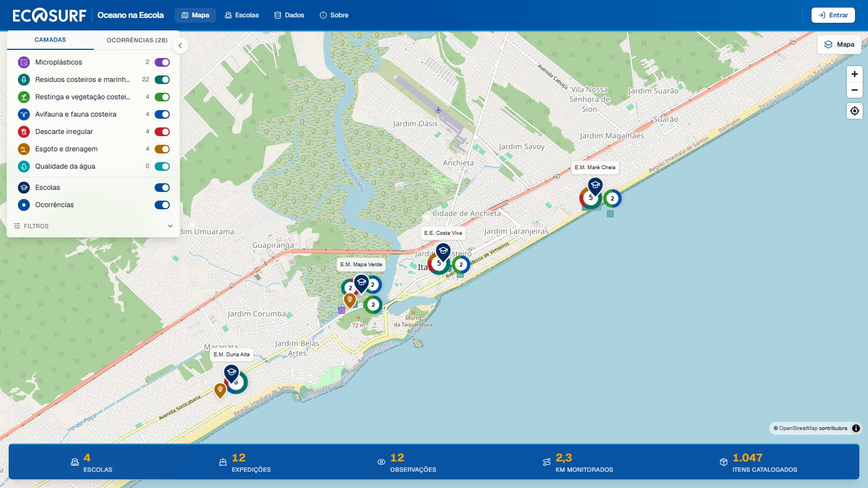Zoom in on the map
Screen dimensions: 868x488
pyautogui.click(x=854, y=74)
